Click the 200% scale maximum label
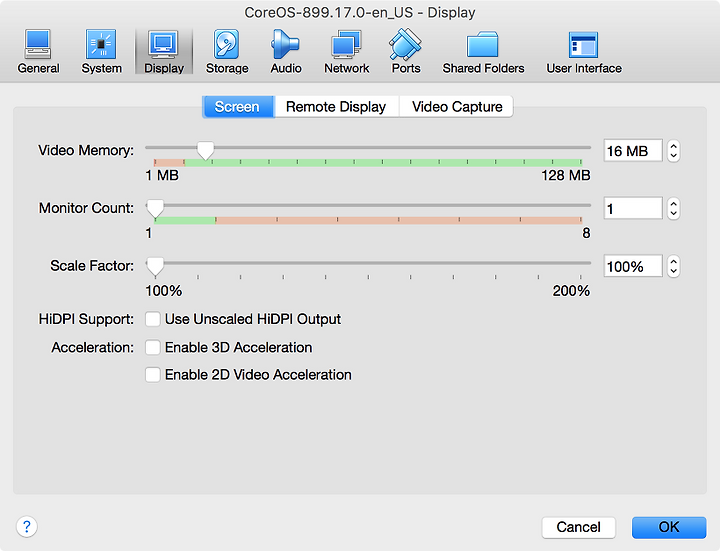This screenshot has height=551, width=720. click(571, 291)
